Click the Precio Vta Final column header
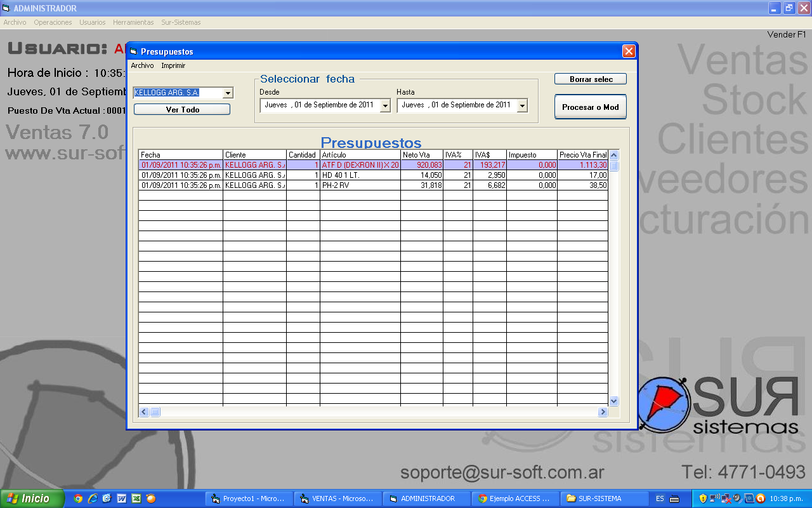This screenshot has height=508, width=812. (583, 155)
